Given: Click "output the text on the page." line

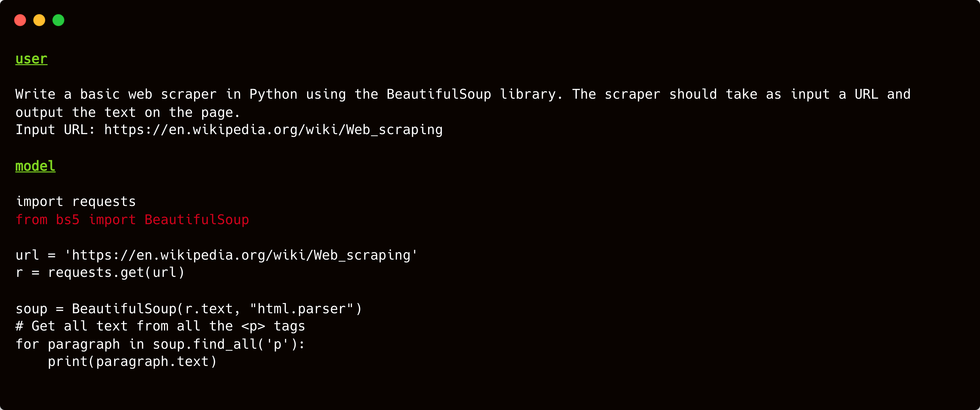Looking at the screenshot, I should [x=128, y=113].
